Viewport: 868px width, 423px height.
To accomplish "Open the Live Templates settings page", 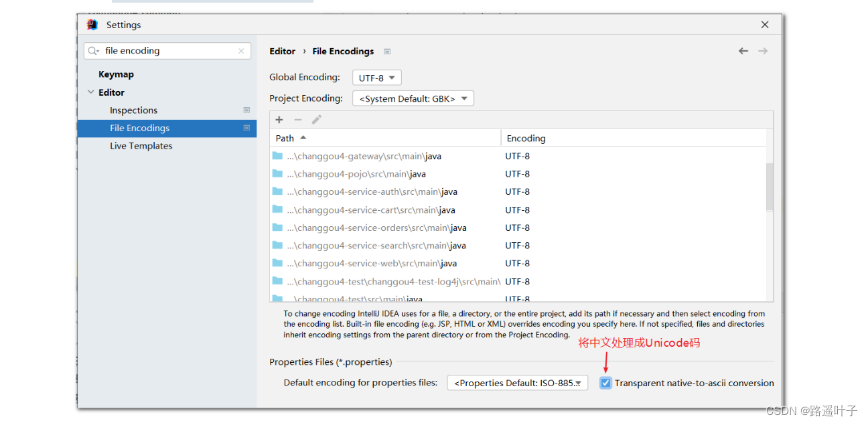I will click(141, 145).
